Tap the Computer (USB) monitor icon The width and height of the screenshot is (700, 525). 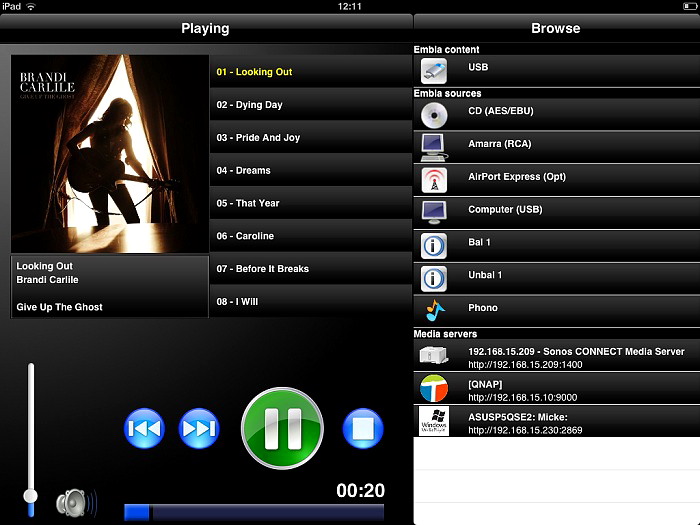pyautogui.click(x=433, y=213)
